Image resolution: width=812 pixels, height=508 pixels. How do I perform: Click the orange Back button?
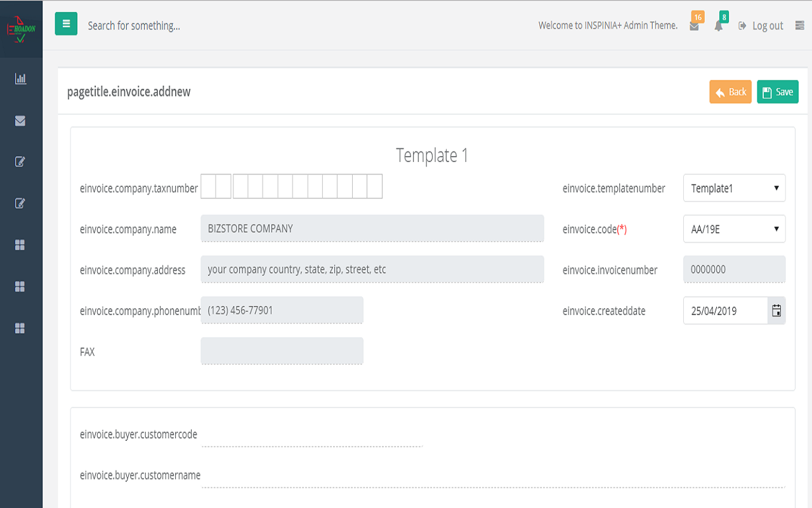pos(730,92)
